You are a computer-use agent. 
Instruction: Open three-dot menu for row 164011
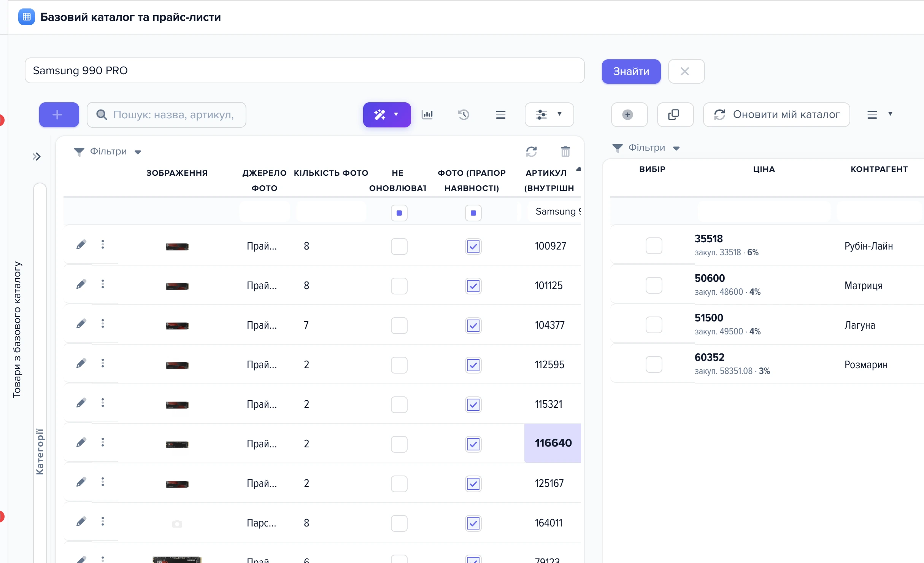point(103,522)
